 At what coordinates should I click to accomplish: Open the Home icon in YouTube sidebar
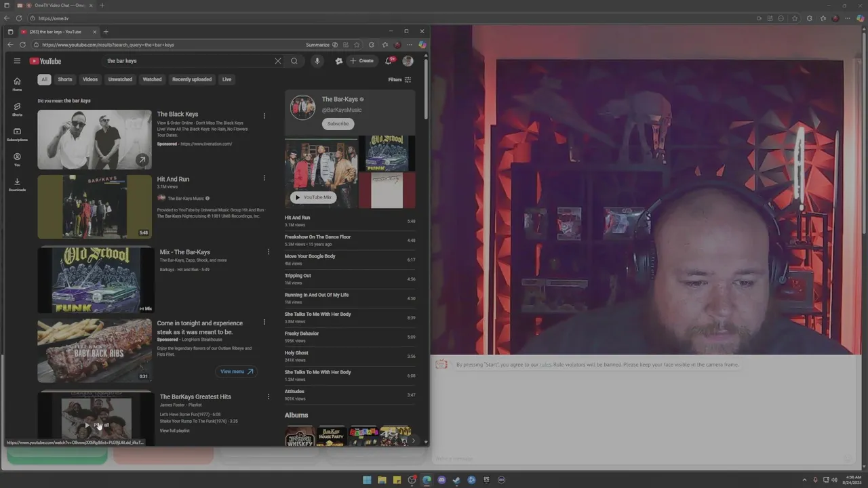click(x=17, y=84)
